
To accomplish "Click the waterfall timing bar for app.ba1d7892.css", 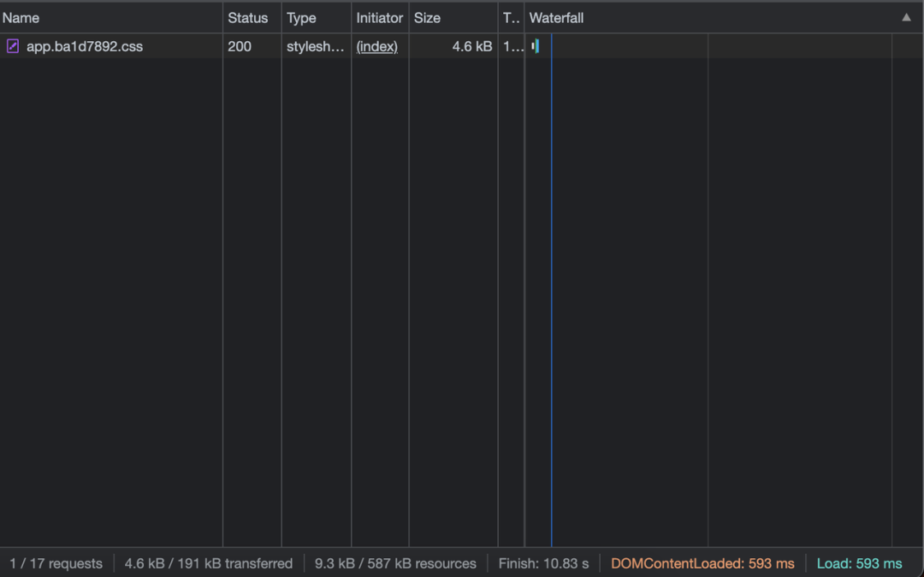I will coord(535,46).
